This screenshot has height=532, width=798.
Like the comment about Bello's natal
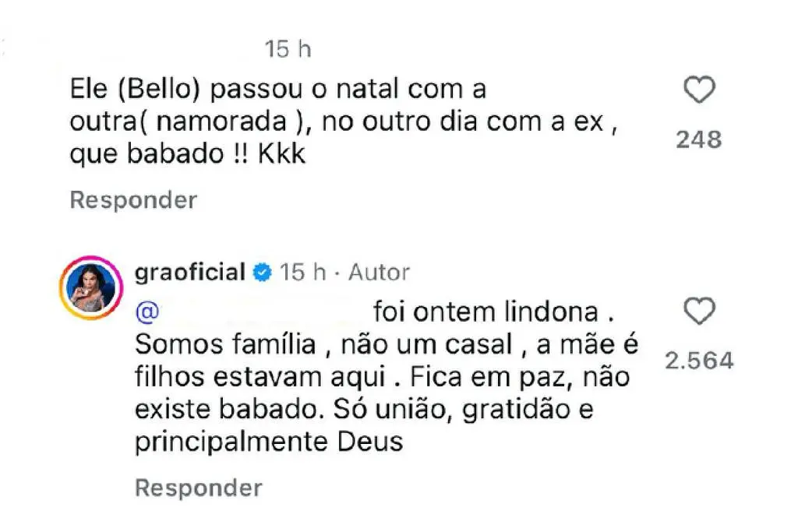coord(699,92)
